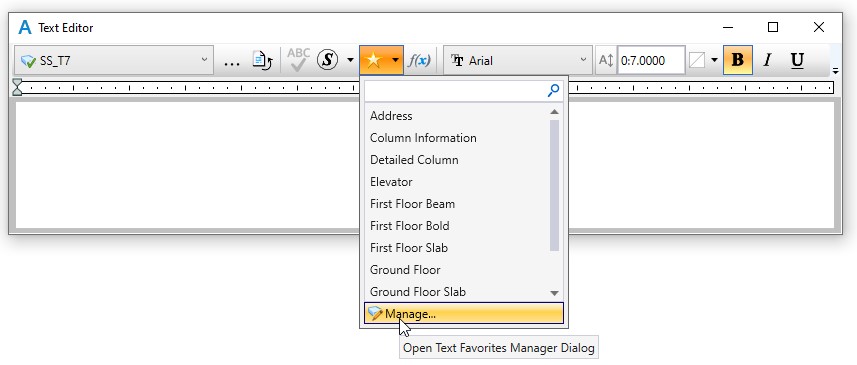Toggle Italic formatting

pos(767,60)
